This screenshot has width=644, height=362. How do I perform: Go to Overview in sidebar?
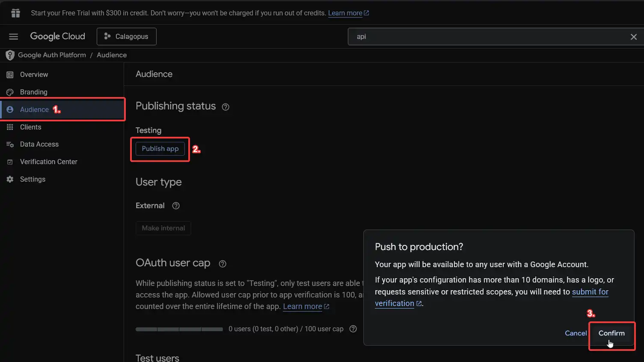click(x=34, y=75)
